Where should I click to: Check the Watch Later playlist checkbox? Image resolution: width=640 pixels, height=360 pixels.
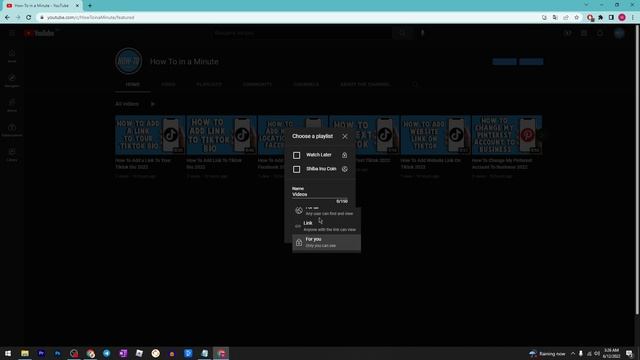pos(297,155)
